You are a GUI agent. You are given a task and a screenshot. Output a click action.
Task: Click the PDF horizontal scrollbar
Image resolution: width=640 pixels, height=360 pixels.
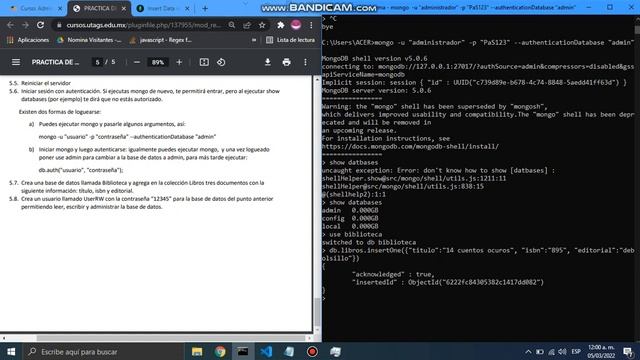click(171, 338)
